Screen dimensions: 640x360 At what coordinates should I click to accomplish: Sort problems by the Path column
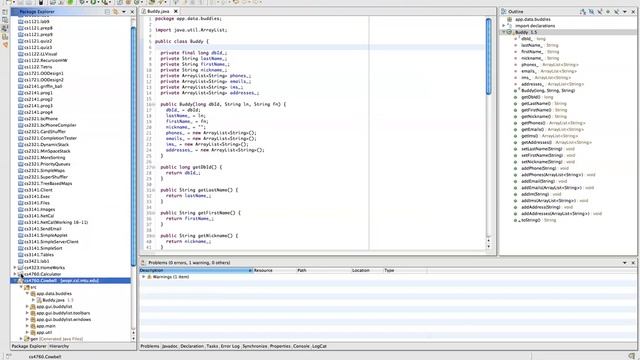(323, 271)
